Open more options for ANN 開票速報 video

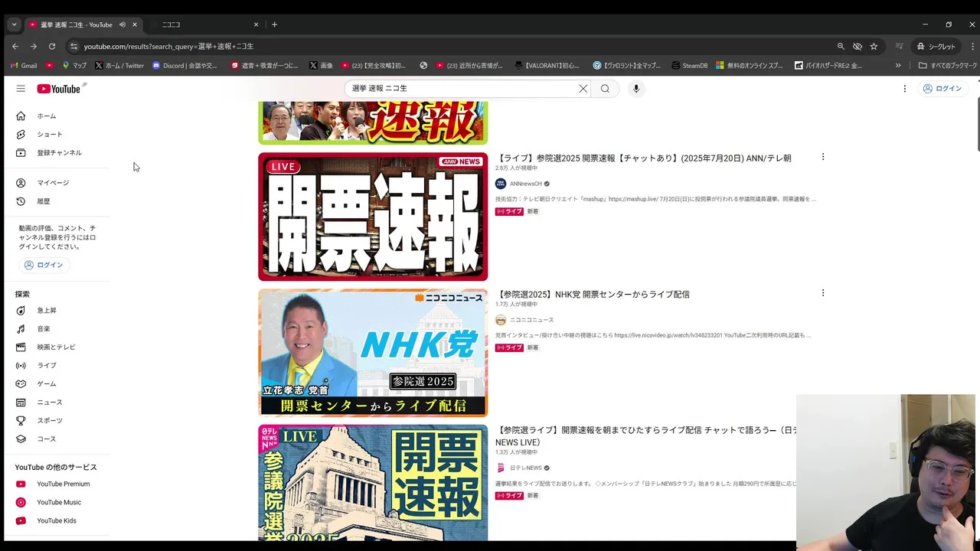click(823, 157)
